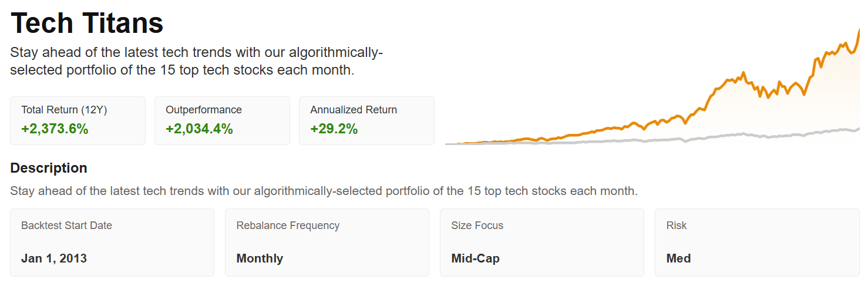Click the Med risk value

[678, 258]
